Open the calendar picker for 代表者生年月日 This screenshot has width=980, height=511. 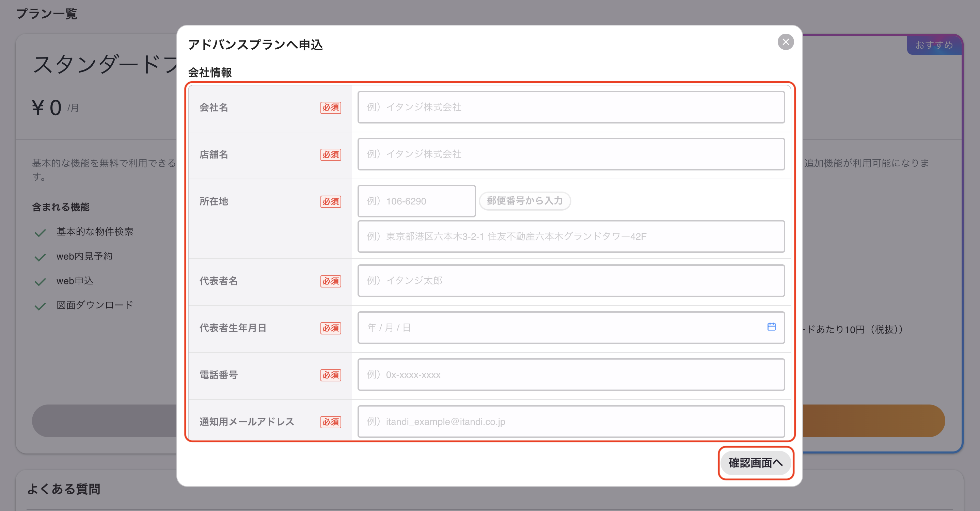[771, 327]
